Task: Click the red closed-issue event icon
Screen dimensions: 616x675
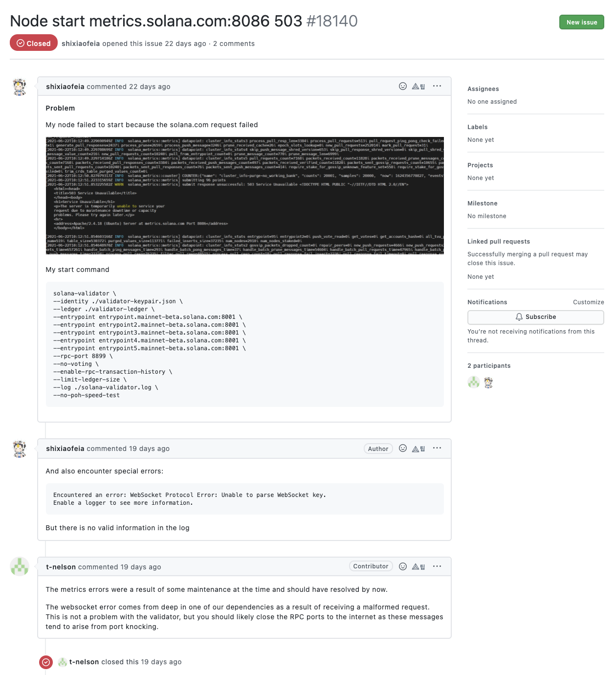Action: pos(46,662)
